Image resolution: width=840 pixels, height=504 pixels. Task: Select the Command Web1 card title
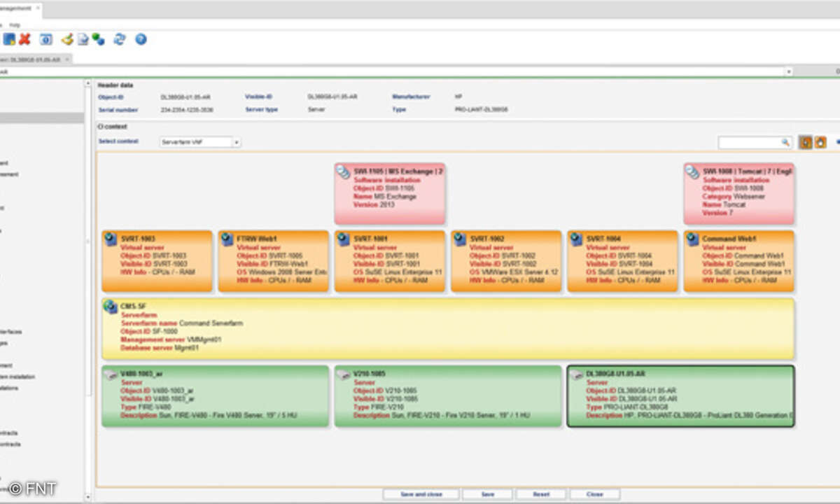click(x=729, y=239)
